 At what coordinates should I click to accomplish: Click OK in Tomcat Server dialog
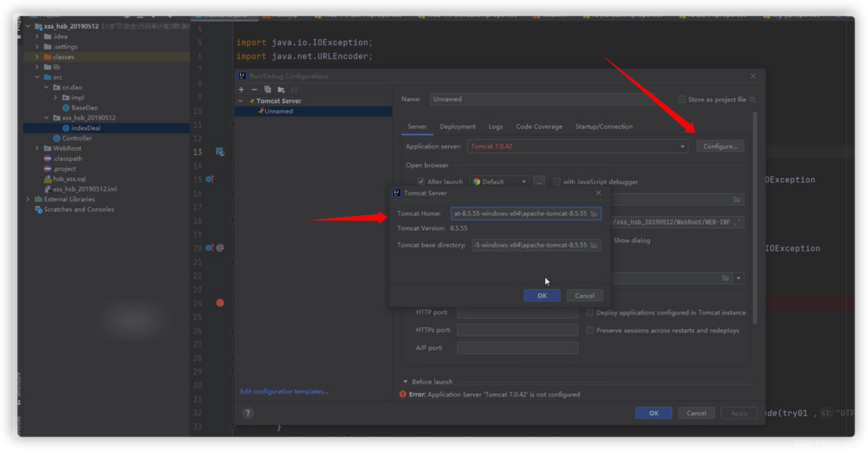542,296
